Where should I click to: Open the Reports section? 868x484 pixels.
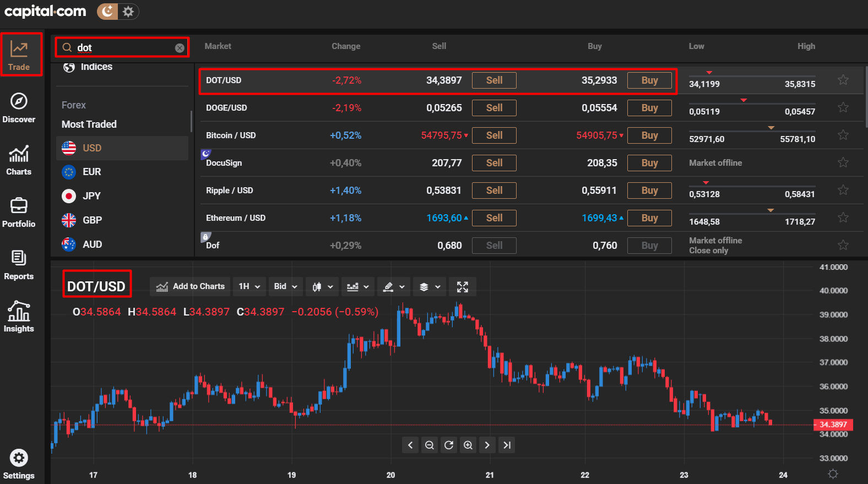19,265
